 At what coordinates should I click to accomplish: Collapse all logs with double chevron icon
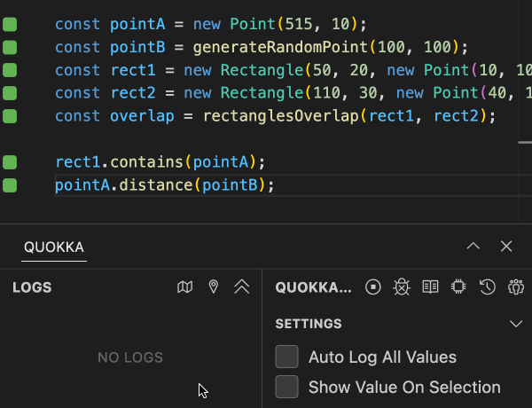click(241, 287)
